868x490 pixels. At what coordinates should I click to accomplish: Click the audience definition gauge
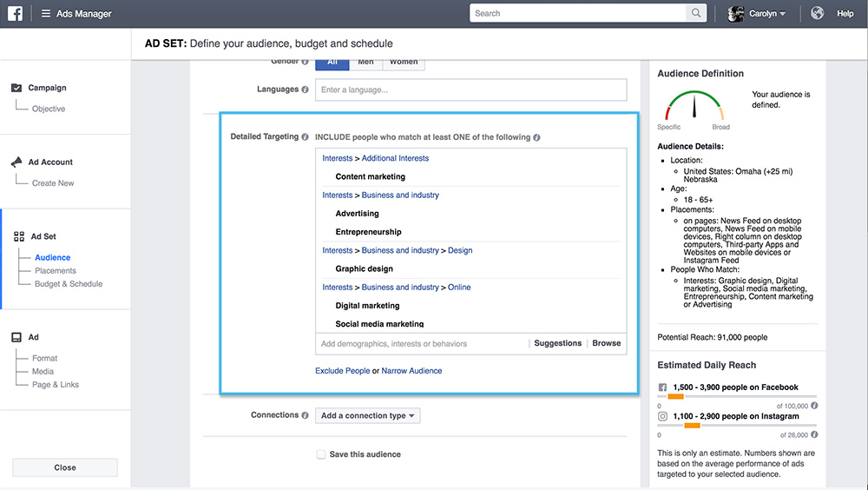pos(694,105)
